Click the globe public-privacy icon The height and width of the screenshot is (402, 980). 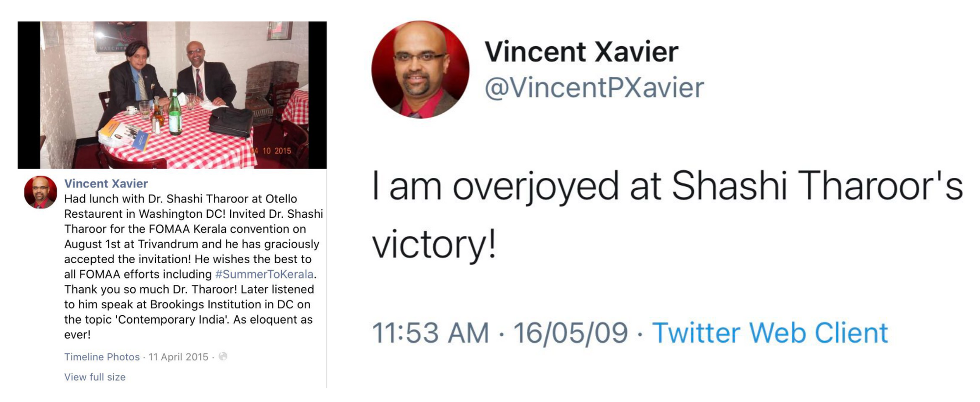(223, 356)
